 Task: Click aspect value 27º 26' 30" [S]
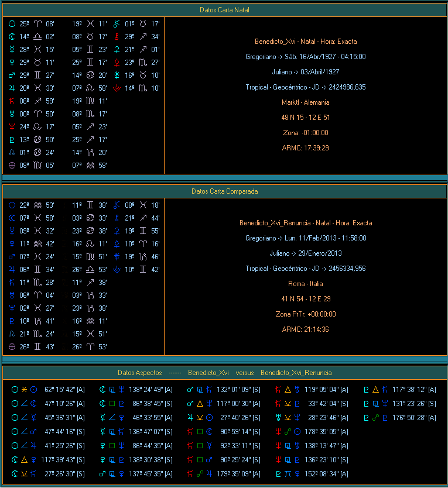click(64, 474)
